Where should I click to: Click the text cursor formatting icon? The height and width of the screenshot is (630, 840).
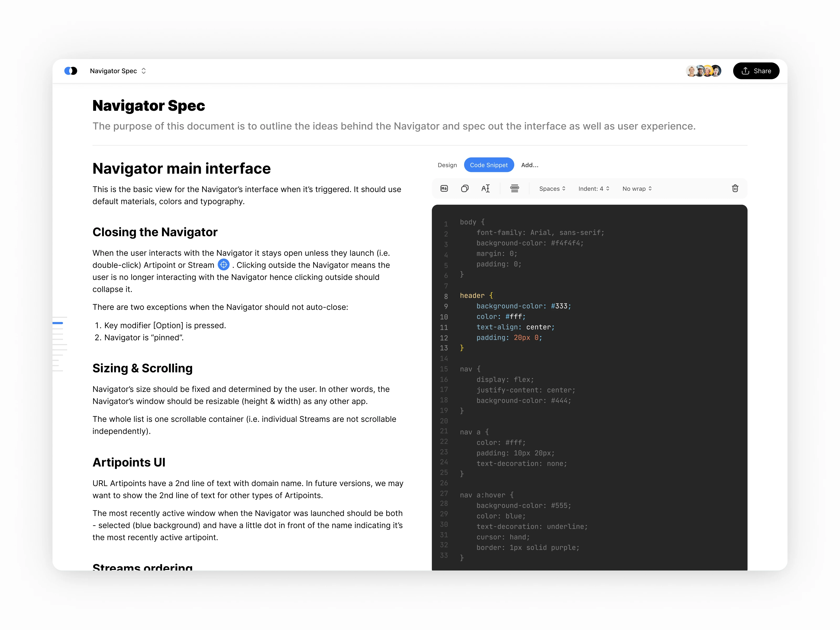pos(485,188)
